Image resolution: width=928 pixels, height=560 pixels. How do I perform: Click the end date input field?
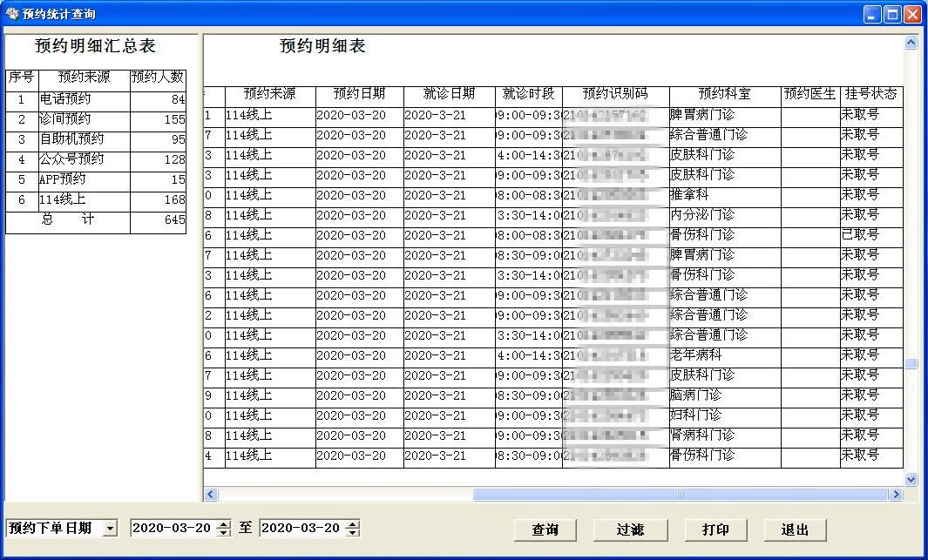point(299,528)
